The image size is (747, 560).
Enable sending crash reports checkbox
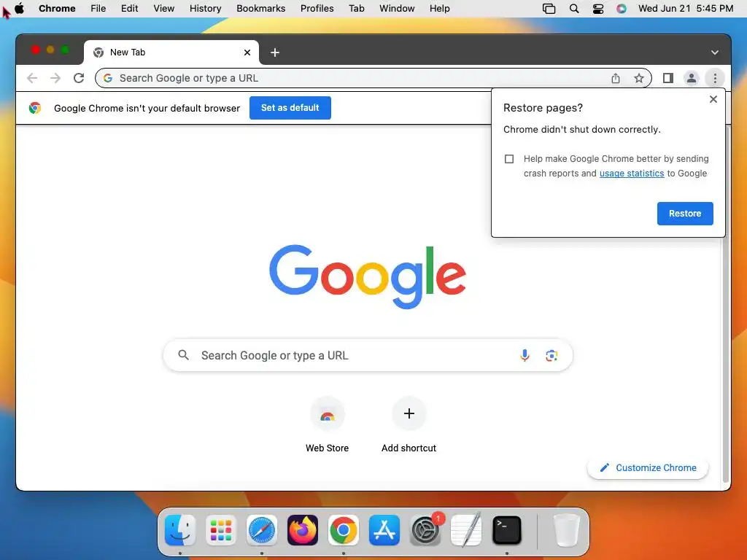pos(508,158)
